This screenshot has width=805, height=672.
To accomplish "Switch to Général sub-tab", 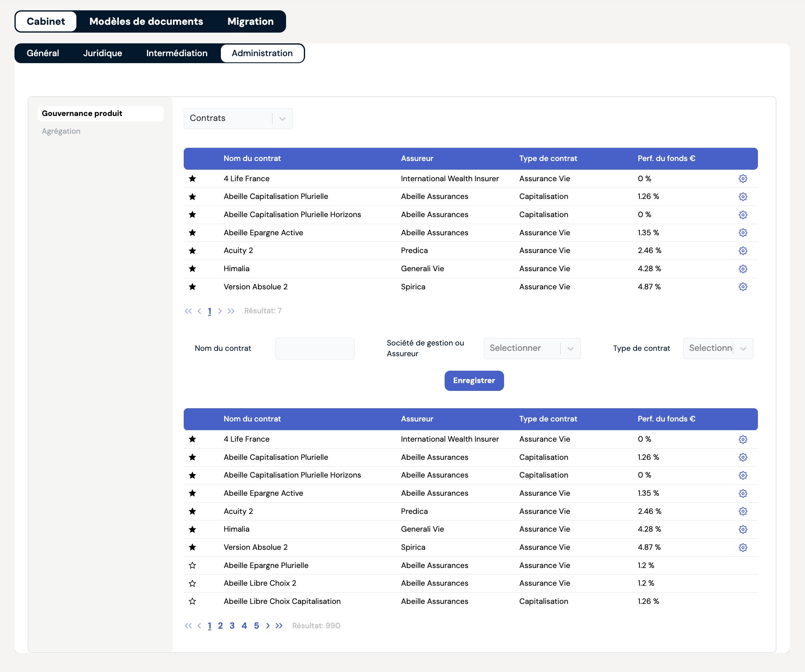I will click(43, 53).
